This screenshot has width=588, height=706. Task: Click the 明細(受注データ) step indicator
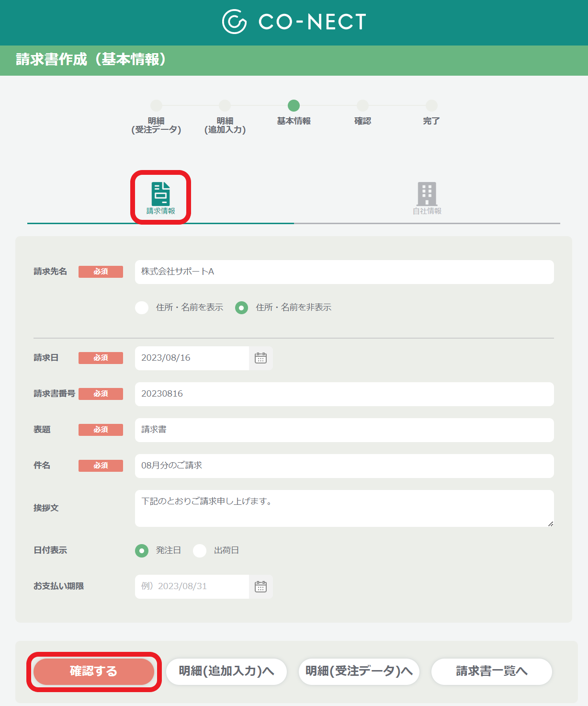[x=156, y=117]
